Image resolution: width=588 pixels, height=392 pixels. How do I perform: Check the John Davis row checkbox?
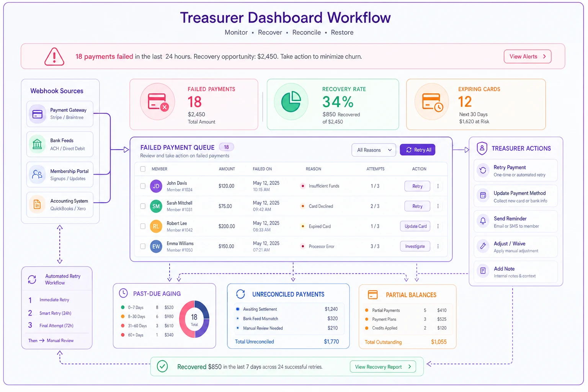point(143,186)
